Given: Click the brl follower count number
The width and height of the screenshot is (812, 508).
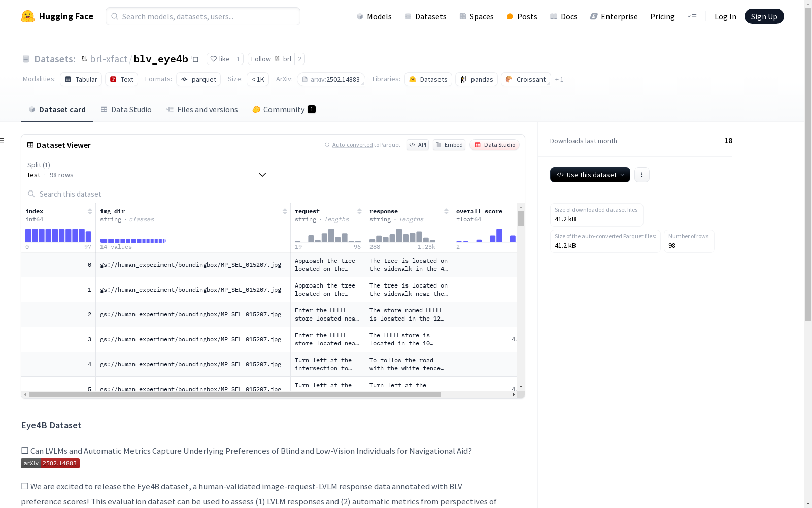Looking at the screenshot, I should tap(300, 59).
